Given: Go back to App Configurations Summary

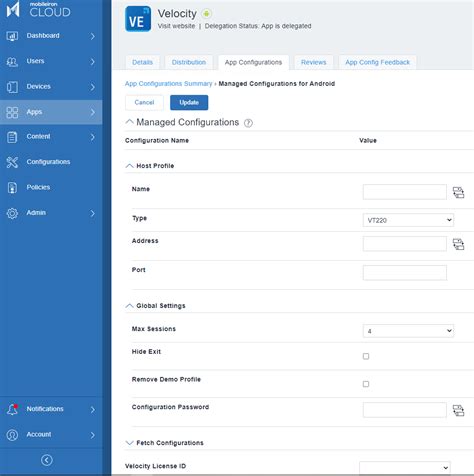Looking at the screenshot, I should [168, 84].
